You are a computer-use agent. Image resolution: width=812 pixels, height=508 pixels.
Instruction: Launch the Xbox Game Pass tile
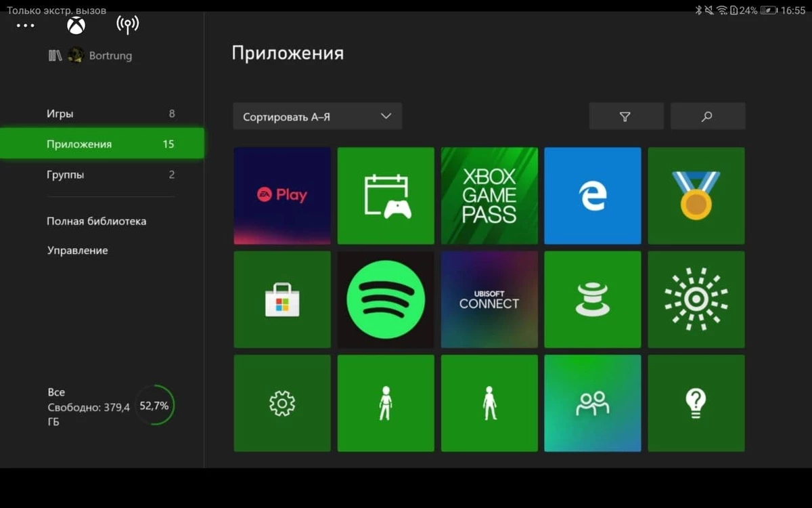(489, 196)
